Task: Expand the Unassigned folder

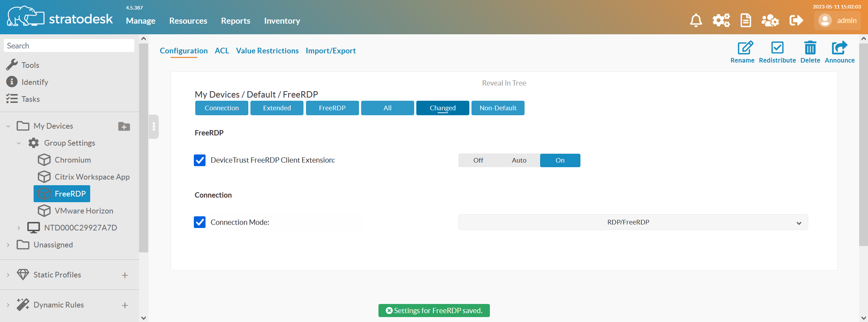Action: pos(8,244)
